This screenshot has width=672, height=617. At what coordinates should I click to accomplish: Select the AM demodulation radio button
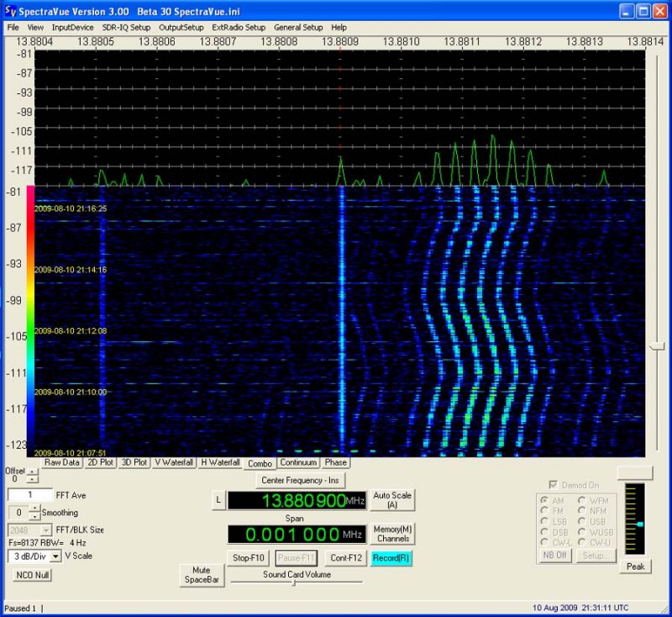544,500
